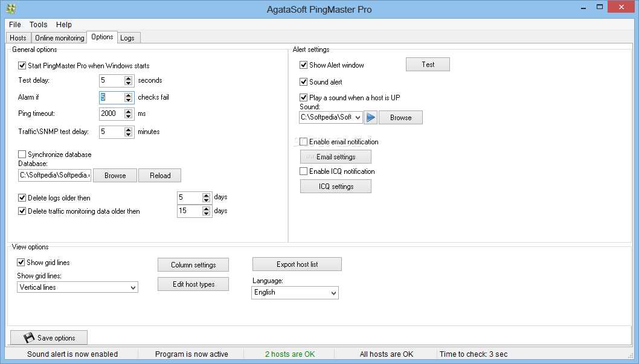Click the status bar resize grip
639x364 pixels.
631,356
